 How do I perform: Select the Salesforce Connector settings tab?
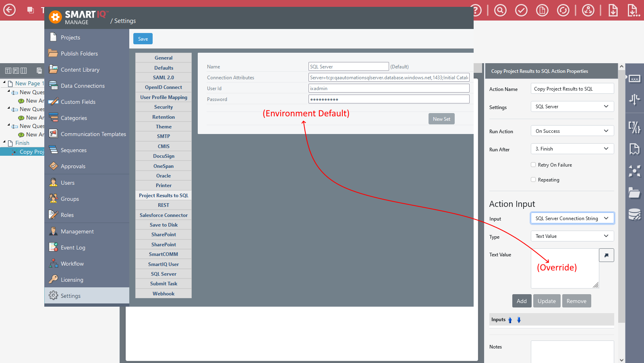click(164, 215)
